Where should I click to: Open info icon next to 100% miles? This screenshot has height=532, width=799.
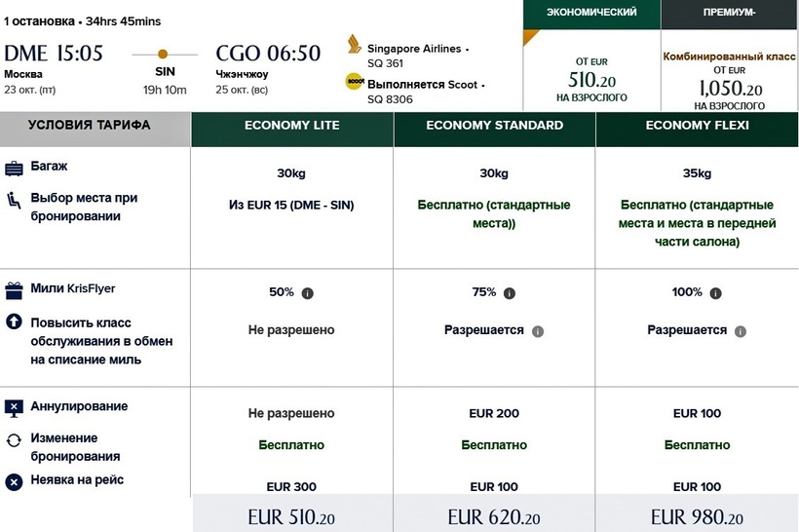click(x=716, y=293)
